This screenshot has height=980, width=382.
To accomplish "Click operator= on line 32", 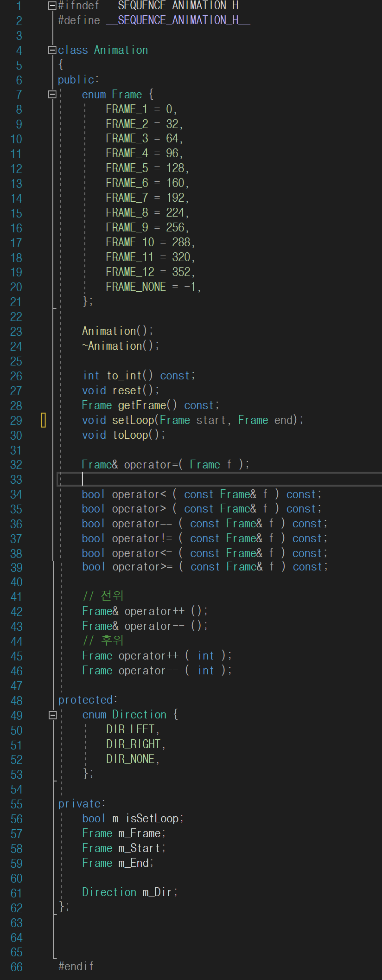I will tap(151, 465).
